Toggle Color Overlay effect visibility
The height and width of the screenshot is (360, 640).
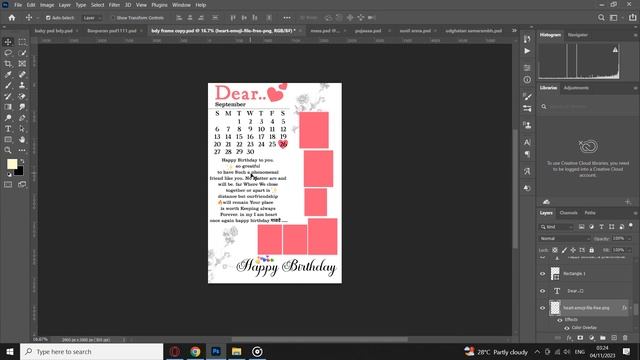567,328
